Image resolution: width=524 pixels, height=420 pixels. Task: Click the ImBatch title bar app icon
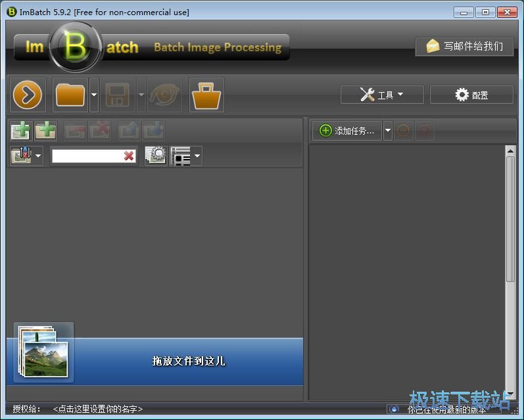11,12
